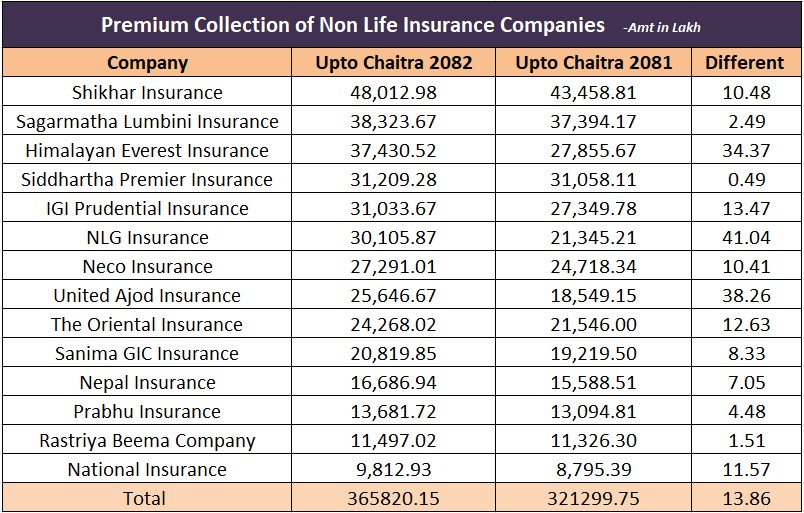This screenshot has height=513, width=804.
Task: Click Neco Insurance 27,291.01 amount
Action: [393, 266]
